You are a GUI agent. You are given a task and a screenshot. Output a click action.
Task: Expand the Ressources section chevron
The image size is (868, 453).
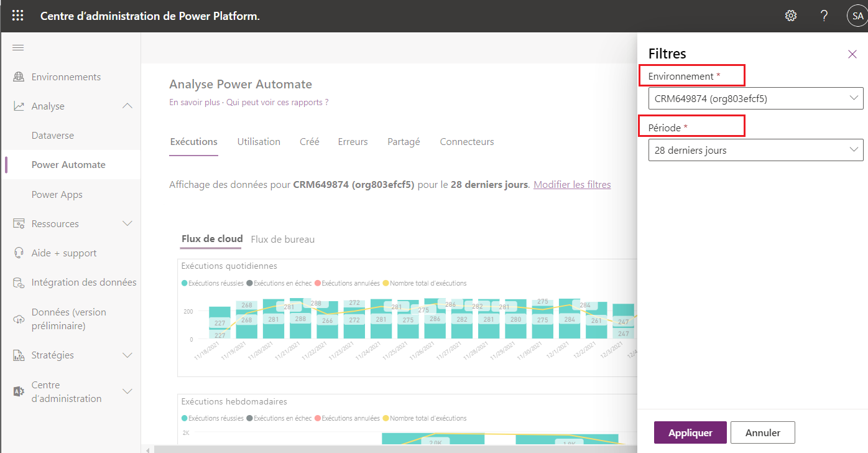tap(127, 223)
